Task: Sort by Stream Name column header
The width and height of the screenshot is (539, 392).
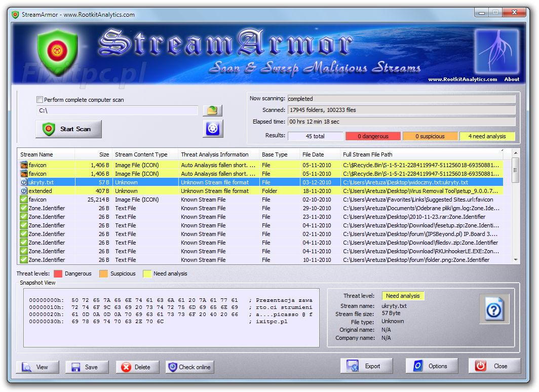Action: 46,154
